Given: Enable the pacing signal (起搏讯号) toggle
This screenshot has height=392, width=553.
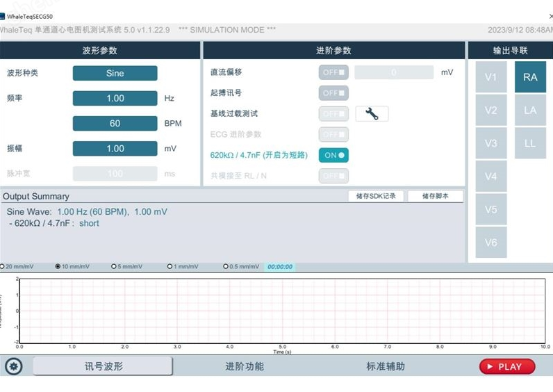Looking at the screenshot, I should 333,93.
